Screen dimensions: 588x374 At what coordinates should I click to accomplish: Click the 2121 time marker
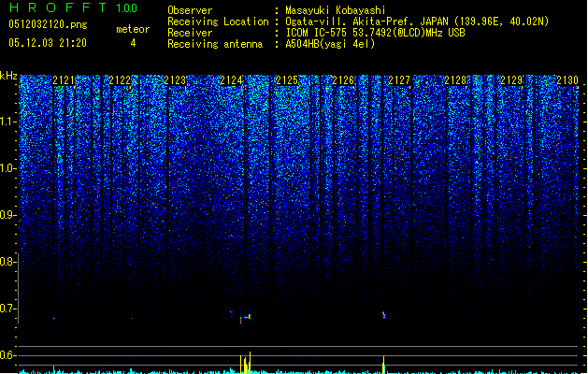pos(64,80)
